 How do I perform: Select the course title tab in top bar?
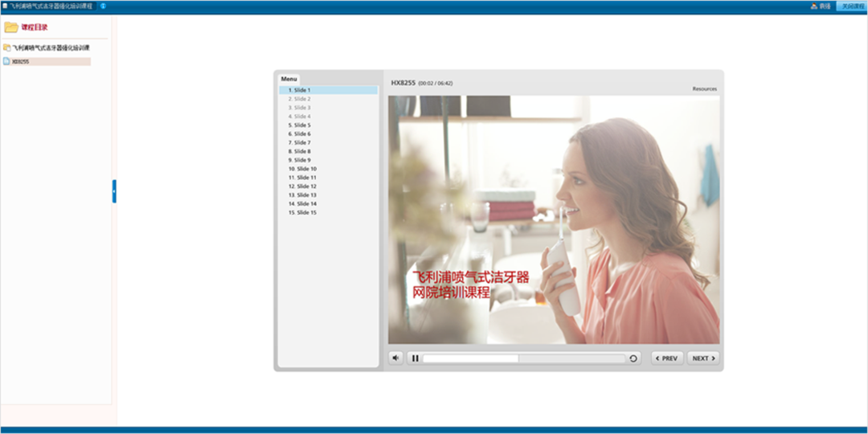(48, 6)
